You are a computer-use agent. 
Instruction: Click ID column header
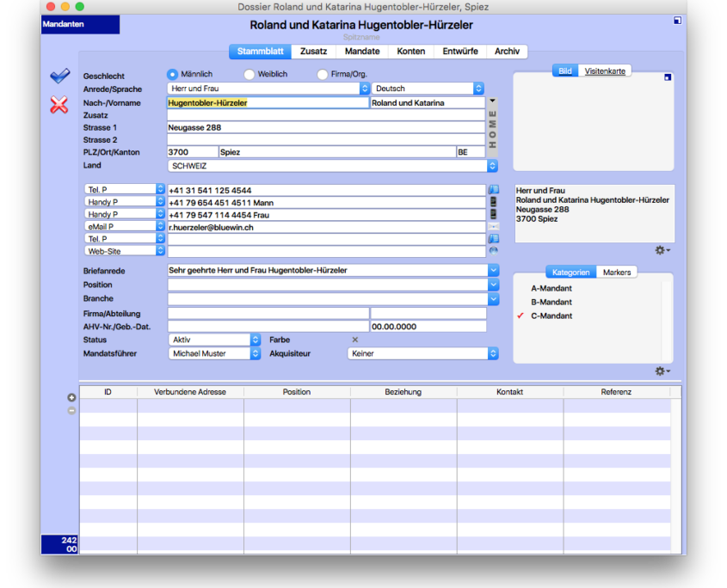(108, 392)
